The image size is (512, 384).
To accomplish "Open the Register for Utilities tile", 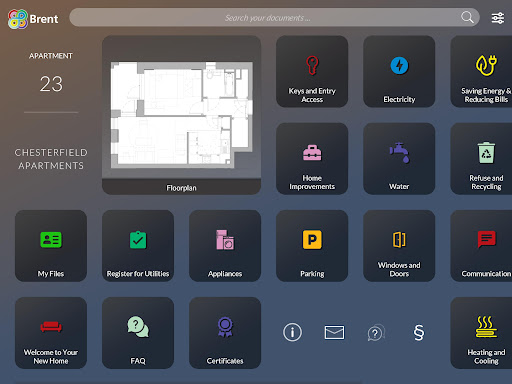I will pos(138,246).
